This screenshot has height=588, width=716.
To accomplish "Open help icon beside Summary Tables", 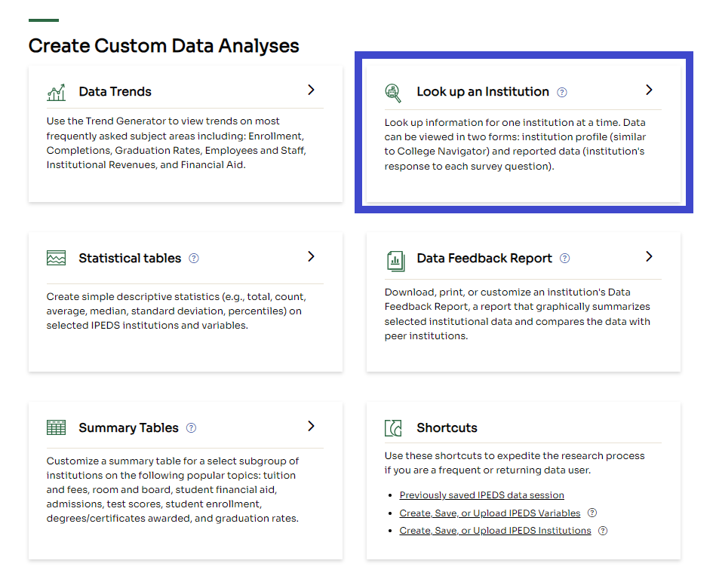I will click(x=191, y=428).
